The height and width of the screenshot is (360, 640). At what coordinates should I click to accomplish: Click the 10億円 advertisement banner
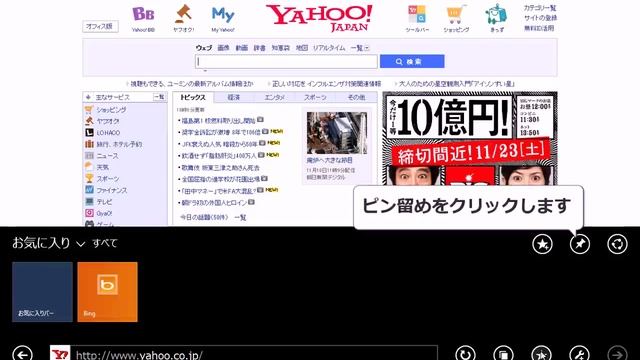[x=469, y=139]
